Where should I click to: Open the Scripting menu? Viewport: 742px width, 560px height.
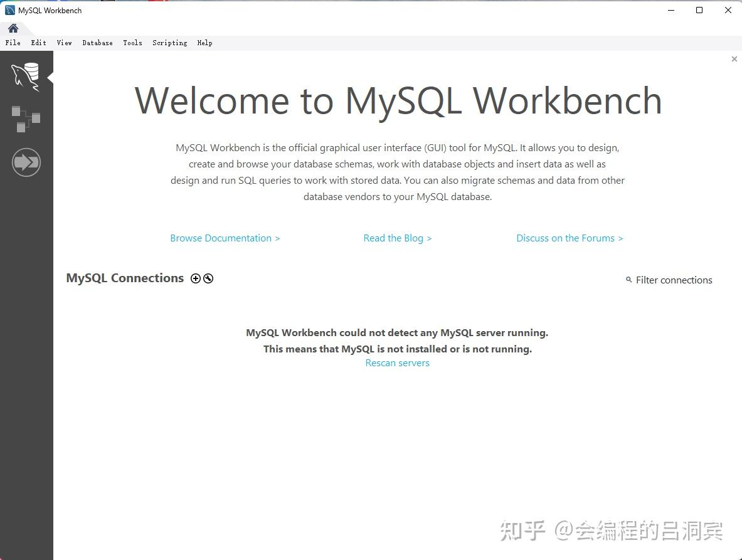click(x=169, y=43)
